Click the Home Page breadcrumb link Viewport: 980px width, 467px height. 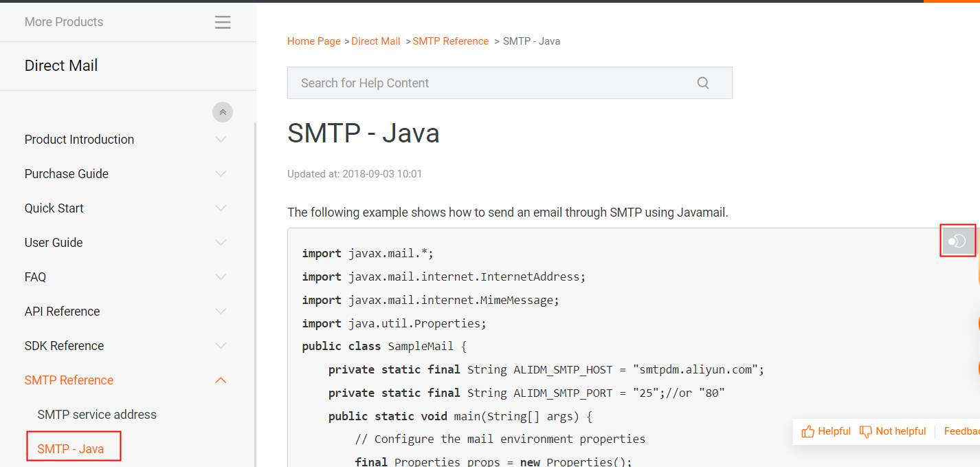(x=313, y=41)
